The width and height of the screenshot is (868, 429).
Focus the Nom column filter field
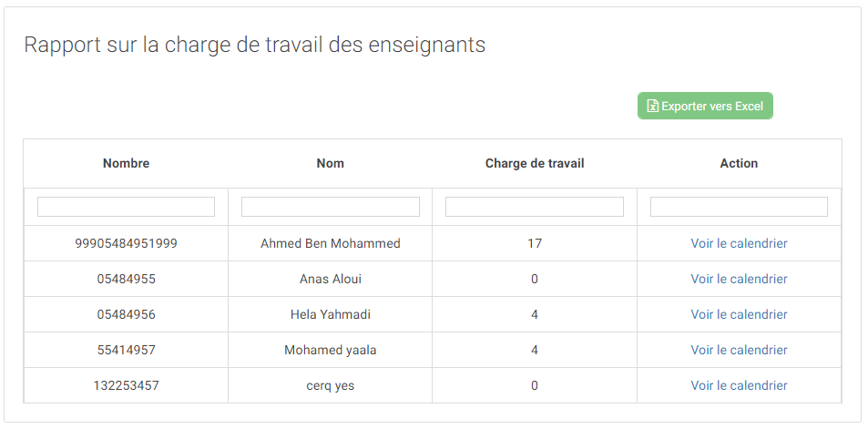(331, 207)
